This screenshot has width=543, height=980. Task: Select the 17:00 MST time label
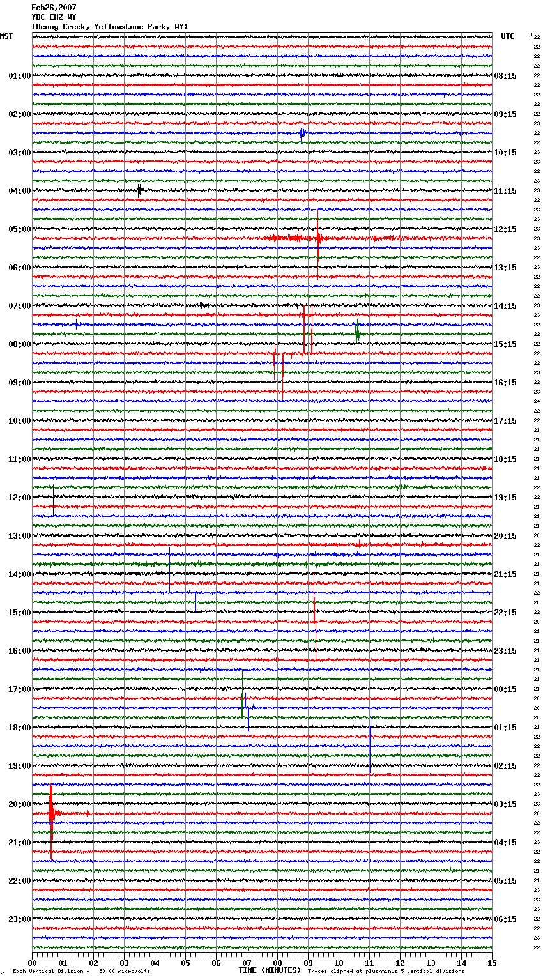19,689
